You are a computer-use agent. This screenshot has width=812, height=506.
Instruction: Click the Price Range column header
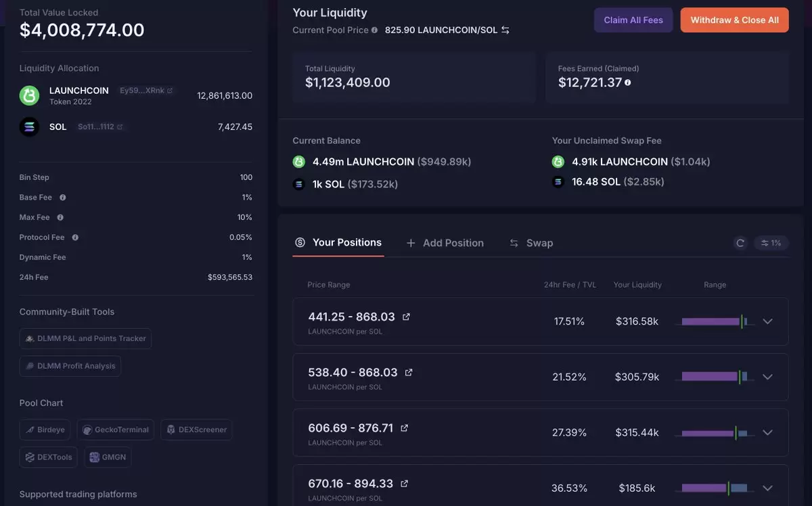[x=329, y=285]
